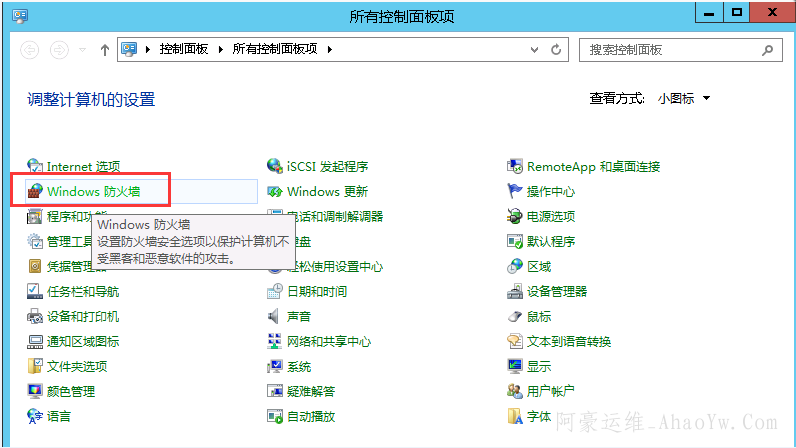Click the Windows 更新 icon
The width and height of the screenshot is (796, 448).
[x=275, y=191]
